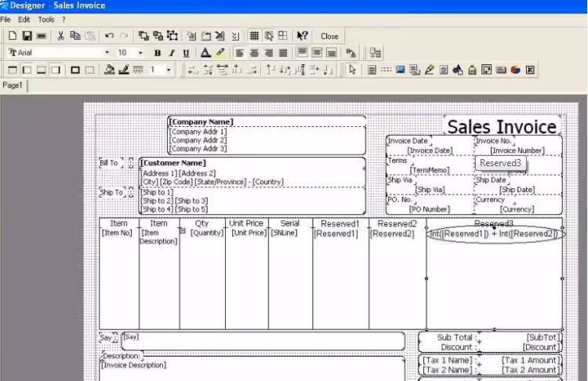Open the Edit menu
Image resolution: width=588 pixels, height=381 pixels.
[x=24, y=20]
